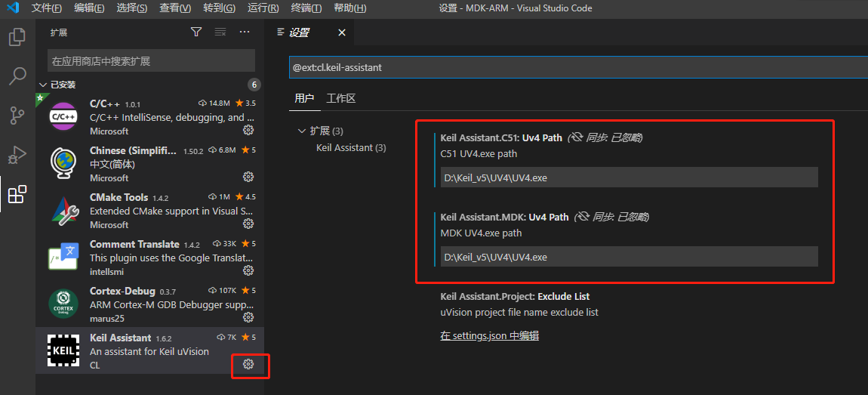Click the installed extensions count badge 6
Image resolution: width=868 pixels, height=395 pixels.
point(254,85)
